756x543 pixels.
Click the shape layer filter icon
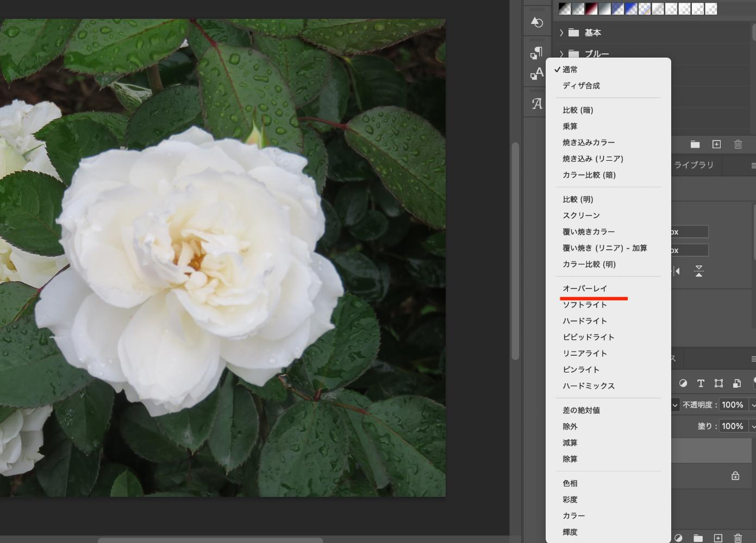coord(718,383)
